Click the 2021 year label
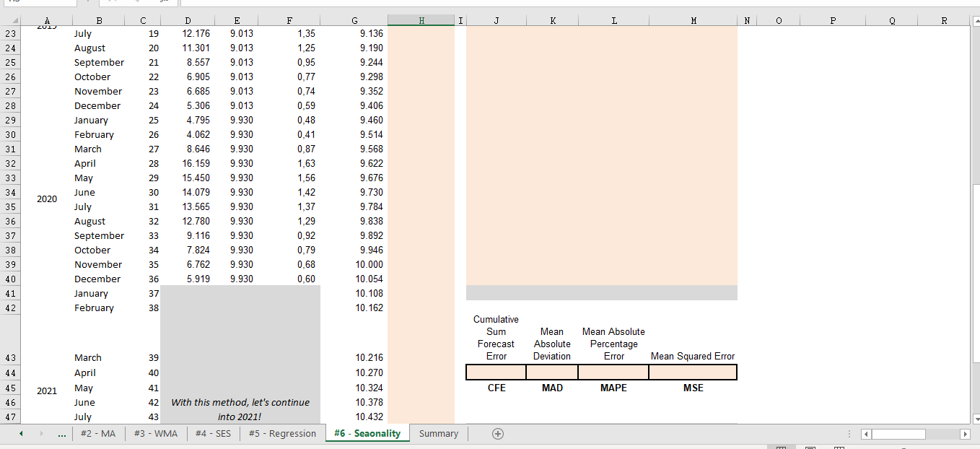Viewport: 980px width, 449px height. point(47,391)
